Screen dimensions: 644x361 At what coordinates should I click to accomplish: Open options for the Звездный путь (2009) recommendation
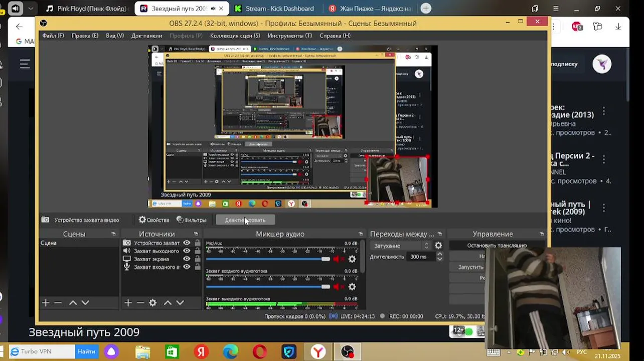point(604,208)
